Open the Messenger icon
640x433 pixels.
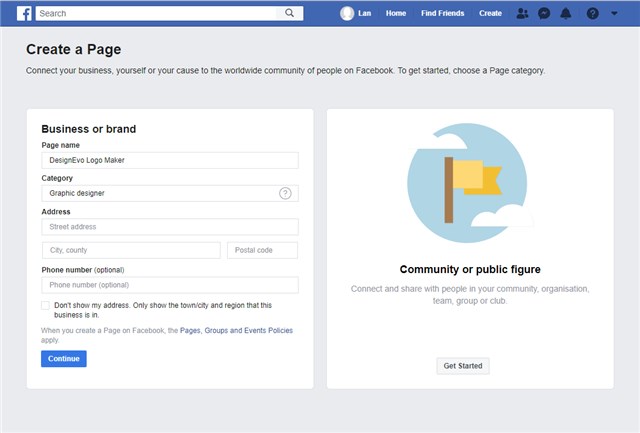(x=544, y=13)
